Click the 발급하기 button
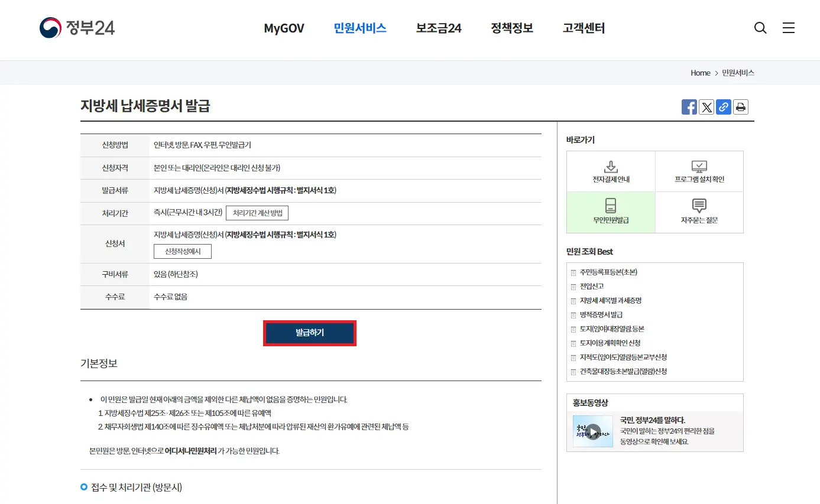The image size is (820, 504). (309, 333)
